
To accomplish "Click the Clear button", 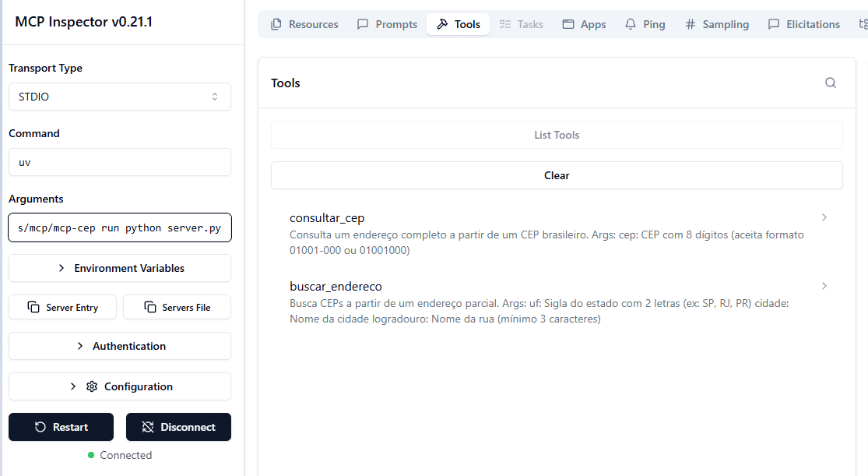I will [557, 175].
